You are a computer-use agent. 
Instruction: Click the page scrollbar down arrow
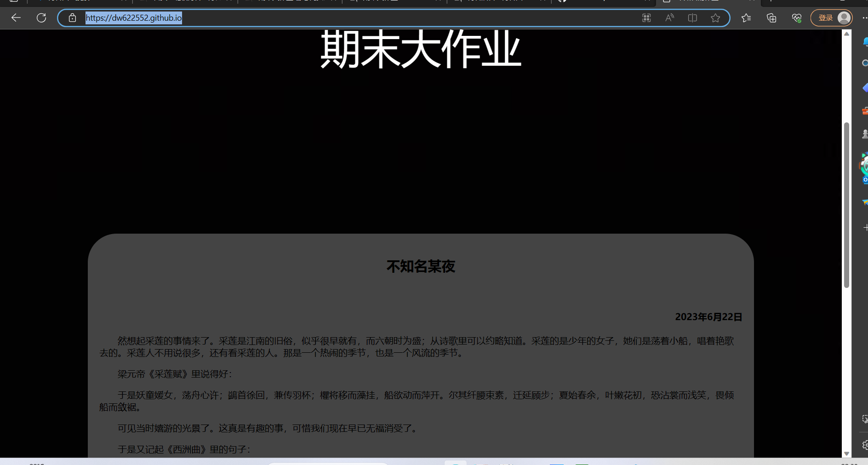coord(846,454)
